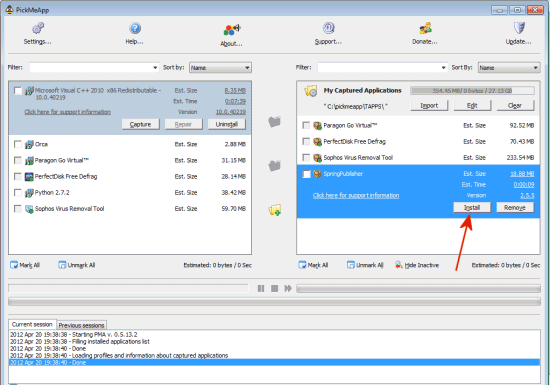Open the About icon with colored balls
Image resolution: width=550 pixels, height=385 pixels.
pos(232,30)
